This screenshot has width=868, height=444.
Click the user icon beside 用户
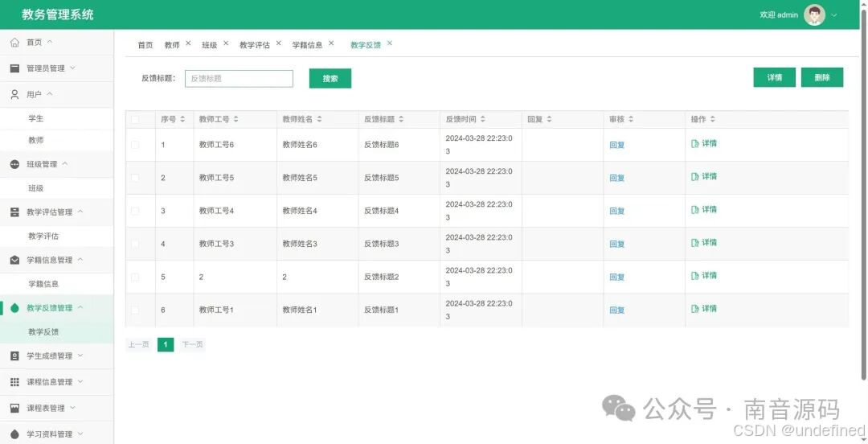(15, 95)
